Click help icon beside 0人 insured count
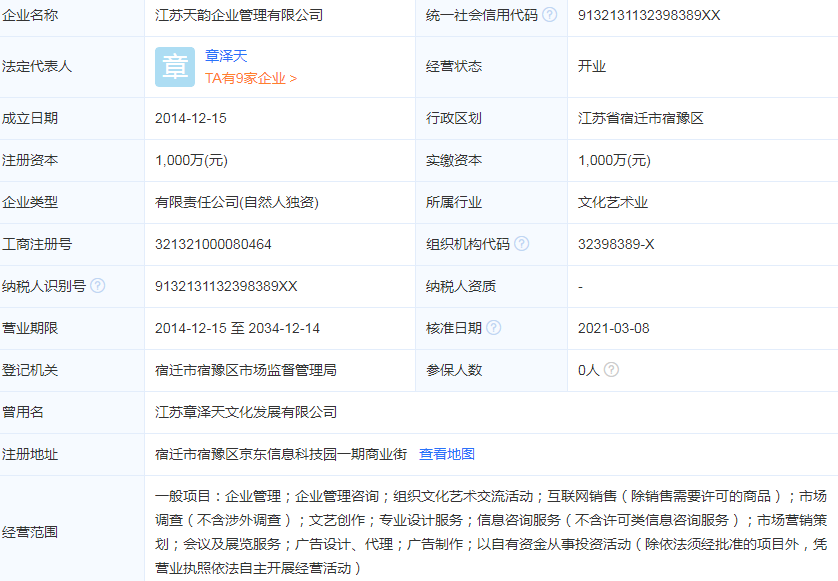Screen dimensions: 838x581 (x=611, y=369)
